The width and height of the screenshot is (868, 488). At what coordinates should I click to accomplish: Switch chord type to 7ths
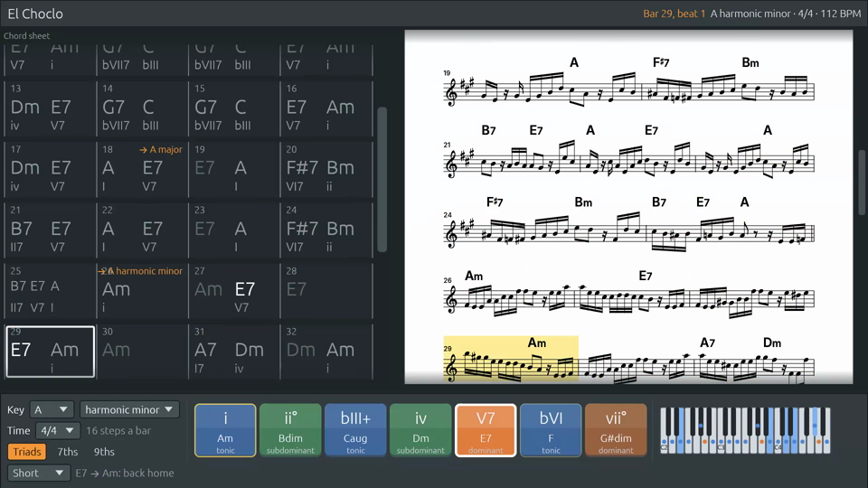click(68, 452)
